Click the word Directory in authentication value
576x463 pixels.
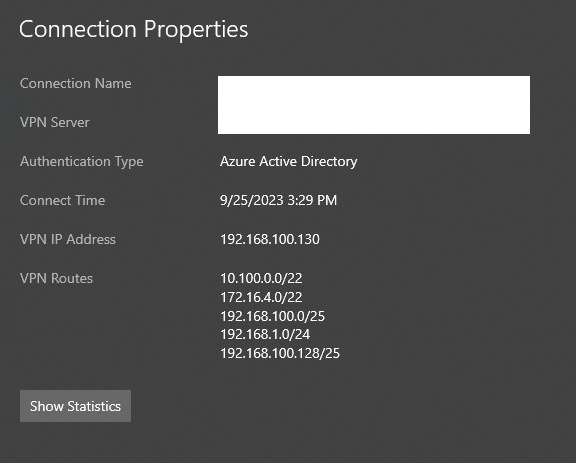click(x=329, y=162)
